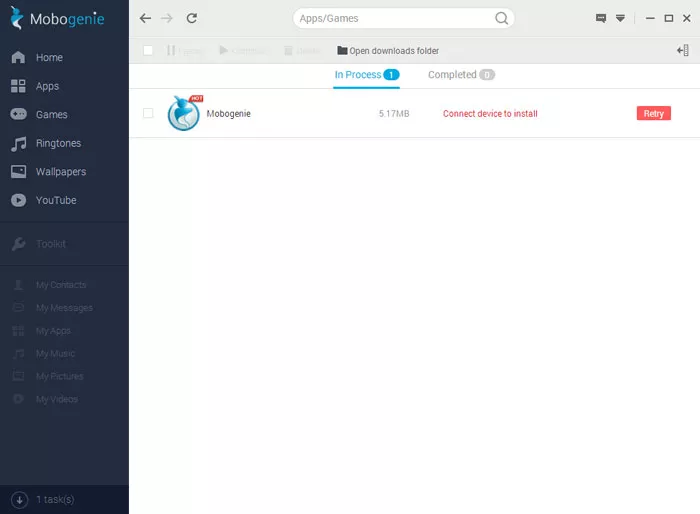The width and height of the screenshot is (700, 514).
Task: Focus the Apps/Games search field
Action: (x=403, y=18)
